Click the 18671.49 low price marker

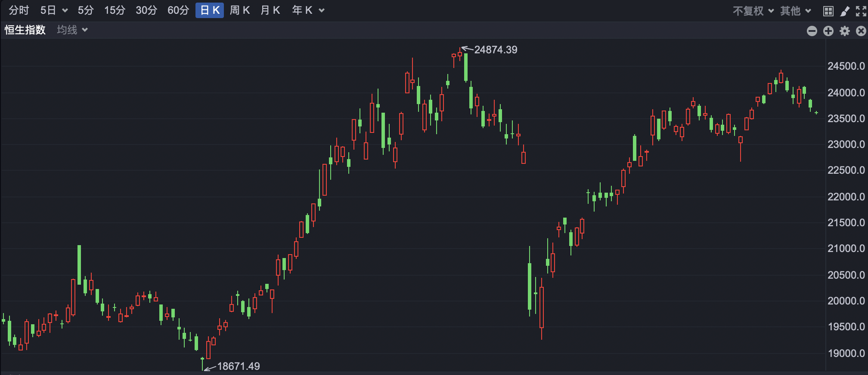[239, 366]
